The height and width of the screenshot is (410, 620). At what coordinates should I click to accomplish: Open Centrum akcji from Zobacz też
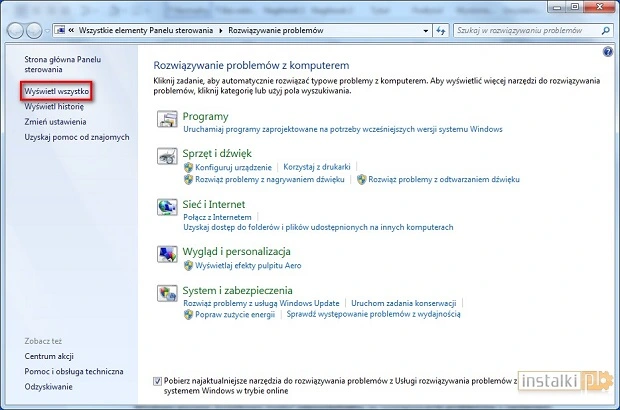(52, 356)
